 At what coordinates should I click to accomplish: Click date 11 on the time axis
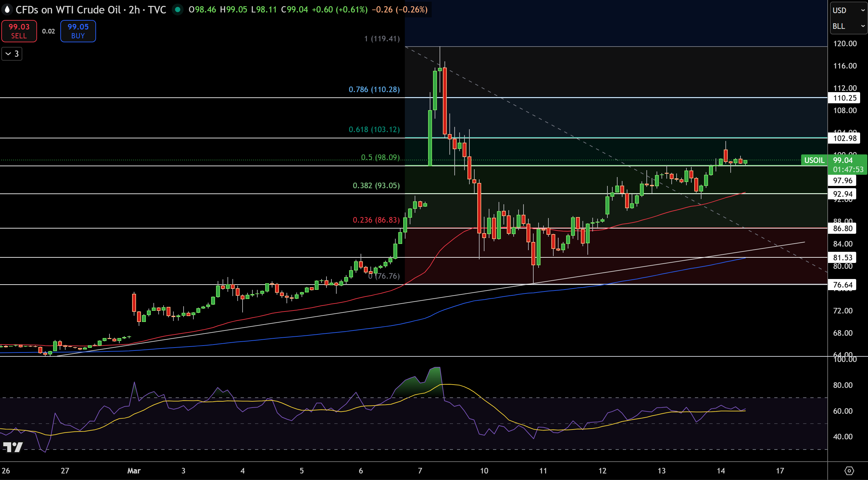[x=543, y=470]
